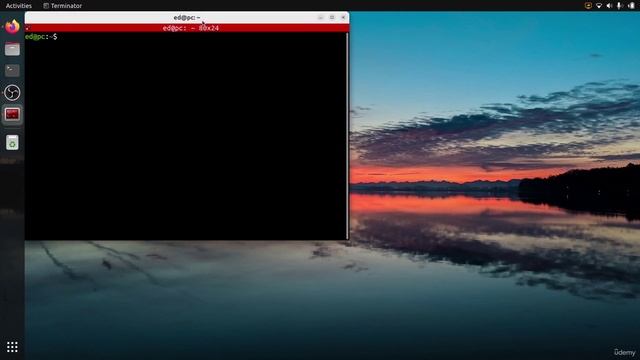This screenshot has height=360, width=640.
Task: Click the 'ed@pc: ~' window title
Action: 187,18
